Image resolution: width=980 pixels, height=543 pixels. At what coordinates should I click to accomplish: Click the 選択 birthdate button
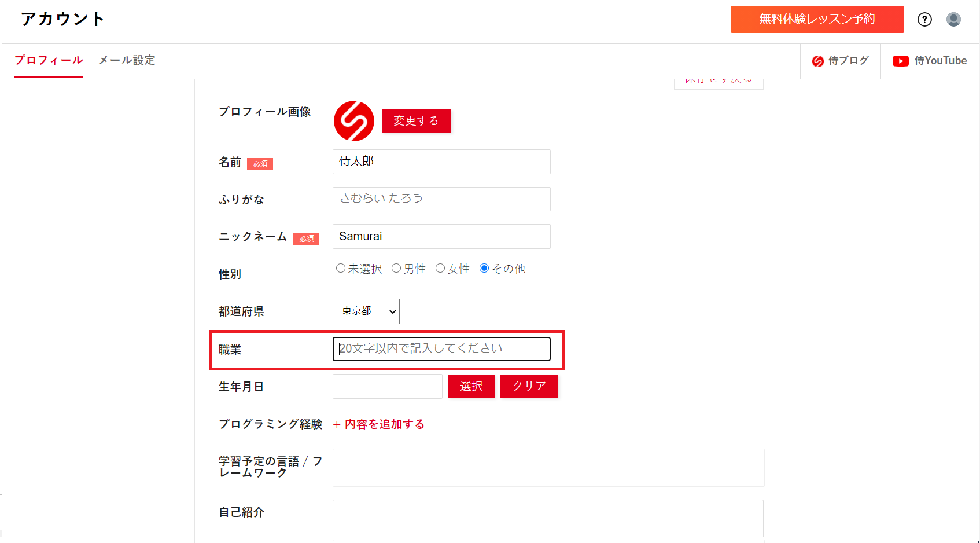(471, 386)
